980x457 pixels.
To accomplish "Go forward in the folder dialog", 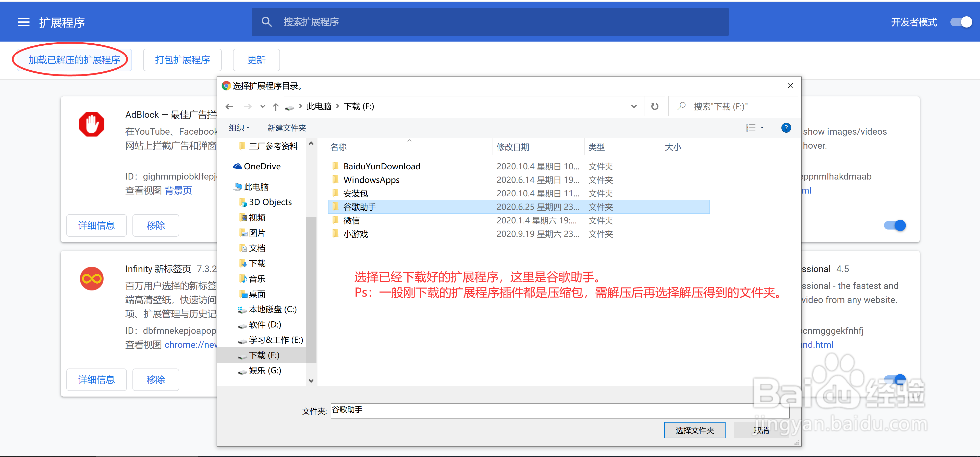I will pyautogui.click(x=248, y=106).
